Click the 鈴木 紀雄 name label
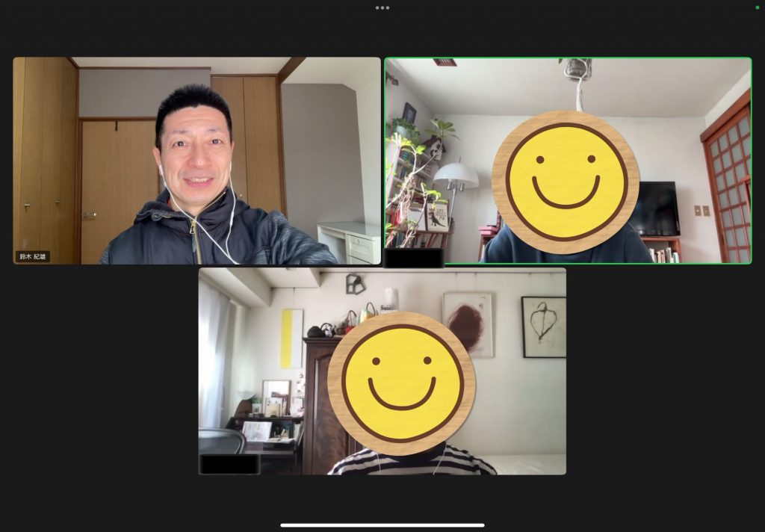Screen dimensions: 765x532 click(33, 256)
